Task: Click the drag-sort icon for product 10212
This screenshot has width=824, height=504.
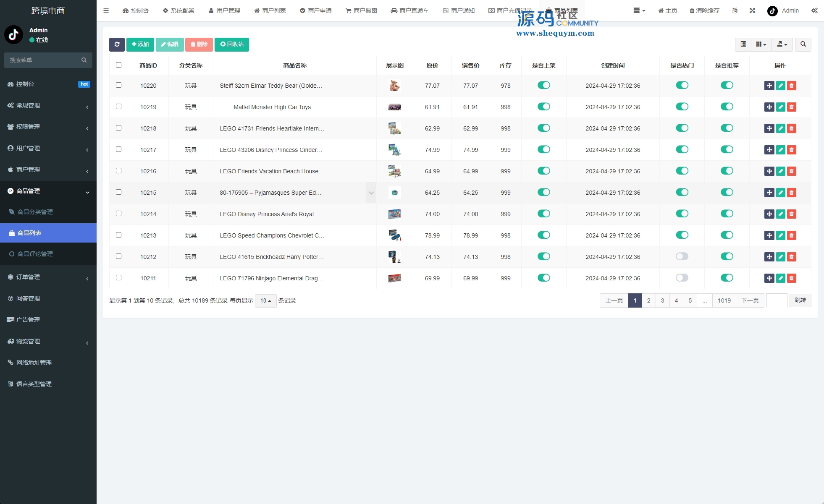Action: 769,257
